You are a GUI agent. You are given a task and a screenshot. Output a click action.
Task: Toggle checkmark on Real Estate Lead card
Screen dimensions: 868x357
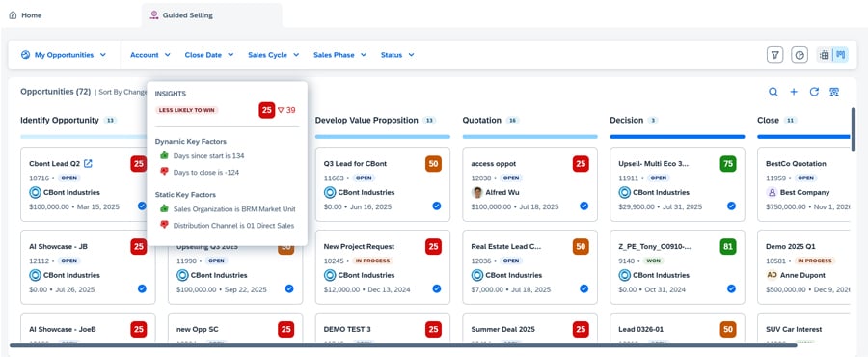point(584,288)
